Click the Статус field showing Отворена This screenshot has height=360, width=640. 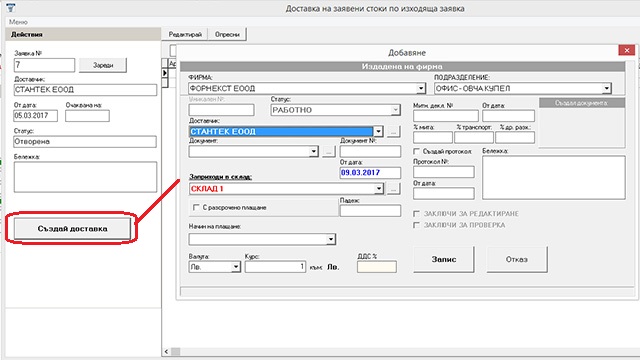(x=85, y=142)
